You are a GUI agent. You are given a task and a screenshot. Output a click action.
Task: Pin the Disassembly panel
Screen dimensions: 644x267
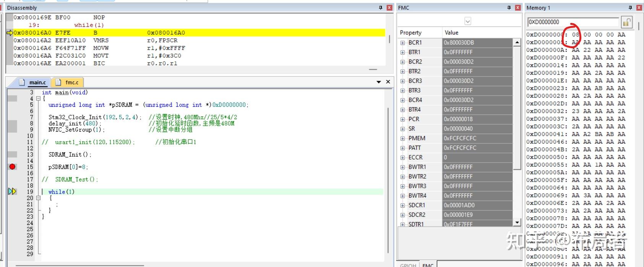[380, 8]
